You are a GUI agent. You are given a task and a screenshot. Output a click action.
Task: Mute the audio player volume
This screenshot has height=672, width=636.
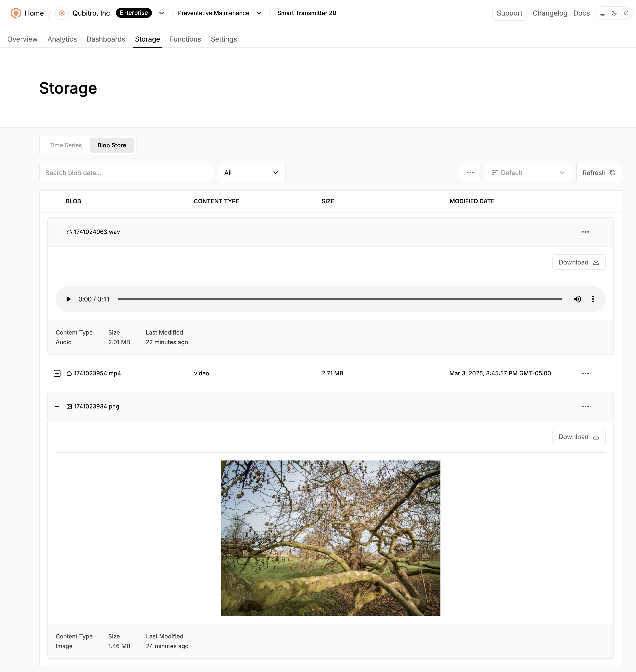(577, 299)
